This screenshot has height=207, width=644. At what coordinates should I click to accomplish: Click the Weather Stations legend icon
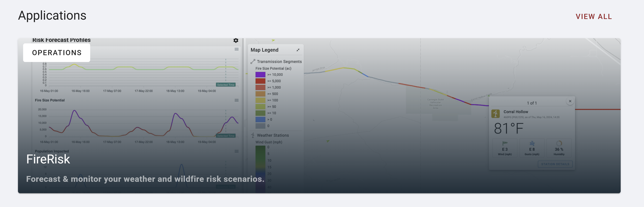tap(253, 135)
